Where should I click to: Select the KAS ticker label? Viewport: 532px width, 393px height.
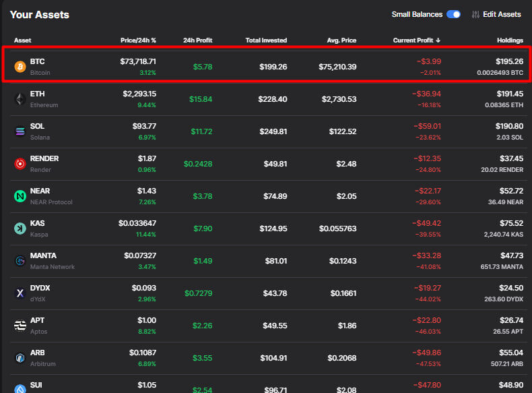click(x=37, y=223)
